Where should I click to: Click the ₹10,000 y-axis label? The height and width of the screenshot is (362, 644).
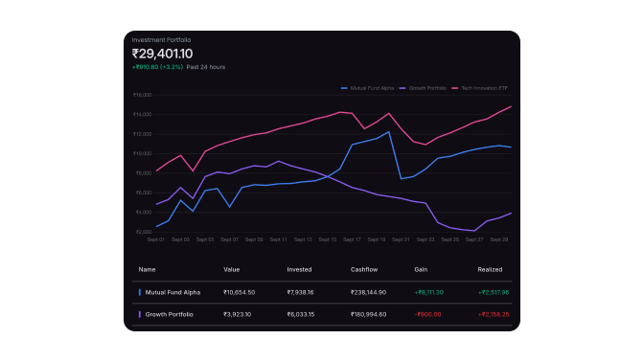tap(142, 153)
